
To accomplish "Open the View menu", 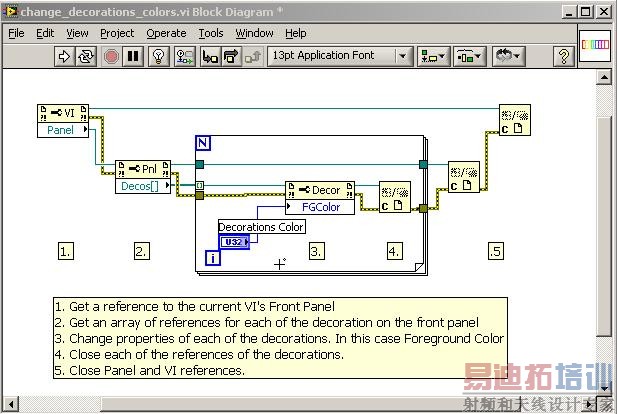I will pos(77,33).
